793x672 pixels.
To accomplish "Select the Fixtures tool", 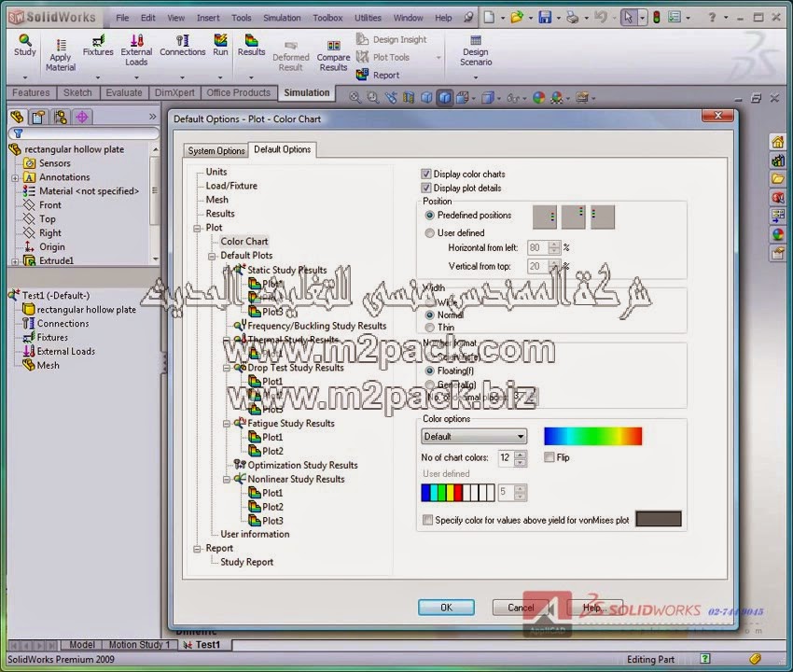I will [98, 46].
